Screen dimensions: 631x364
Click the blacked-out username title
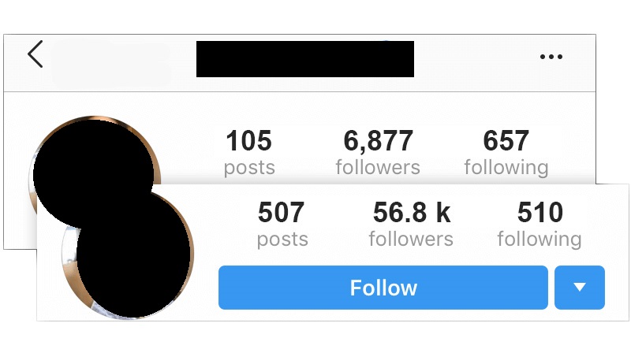tap(305, 58)
